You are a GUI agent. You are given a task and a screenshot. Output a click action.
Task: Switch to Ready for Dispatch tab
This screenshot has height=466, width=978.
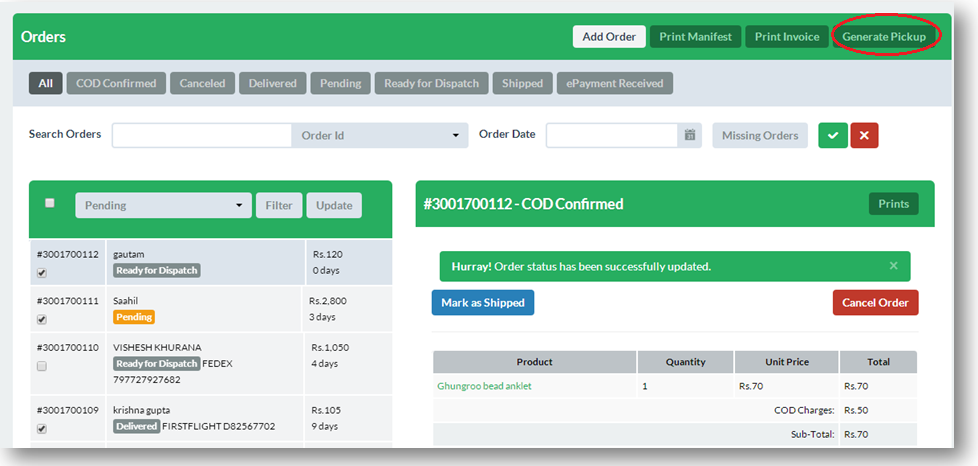432,83
